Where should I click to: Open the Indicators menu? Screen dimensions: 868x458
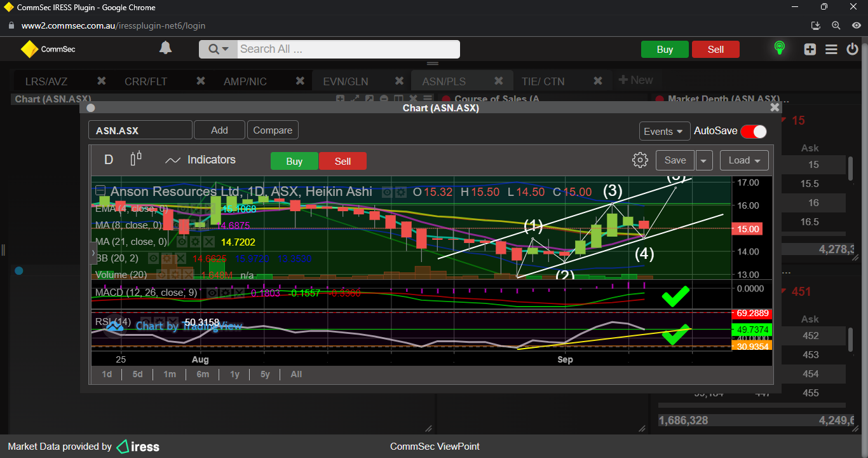click(x=200, y=160)
